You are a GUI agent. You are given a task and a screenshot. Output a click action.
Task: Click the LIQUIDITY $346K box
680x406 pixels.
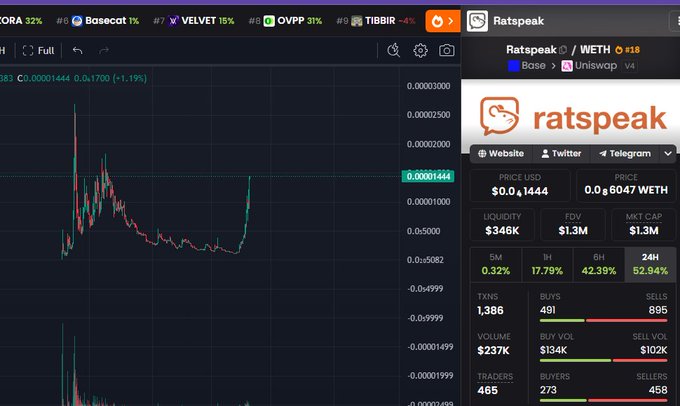click(502, 224)
